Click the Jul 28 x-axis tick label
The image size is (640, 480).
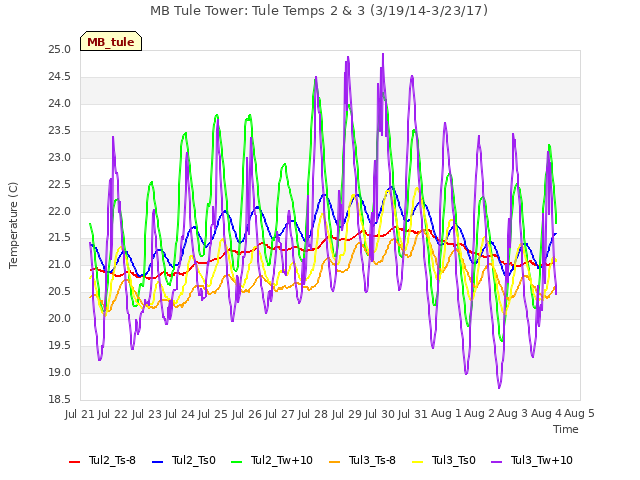313,414
